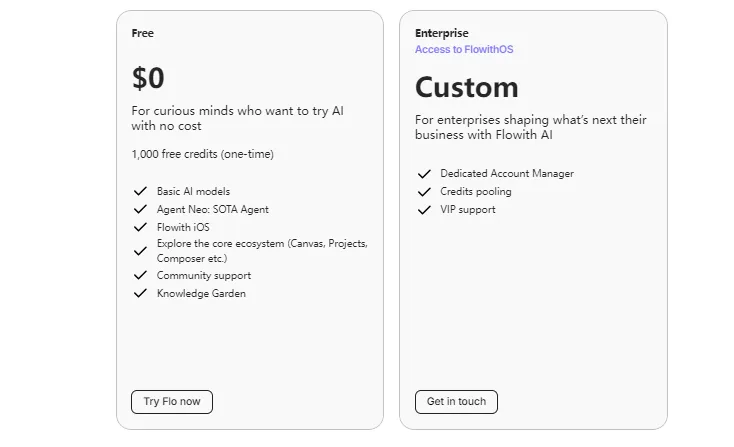Click the Custom pricing heading
The image size is (734, 447).
coord(466,87)
